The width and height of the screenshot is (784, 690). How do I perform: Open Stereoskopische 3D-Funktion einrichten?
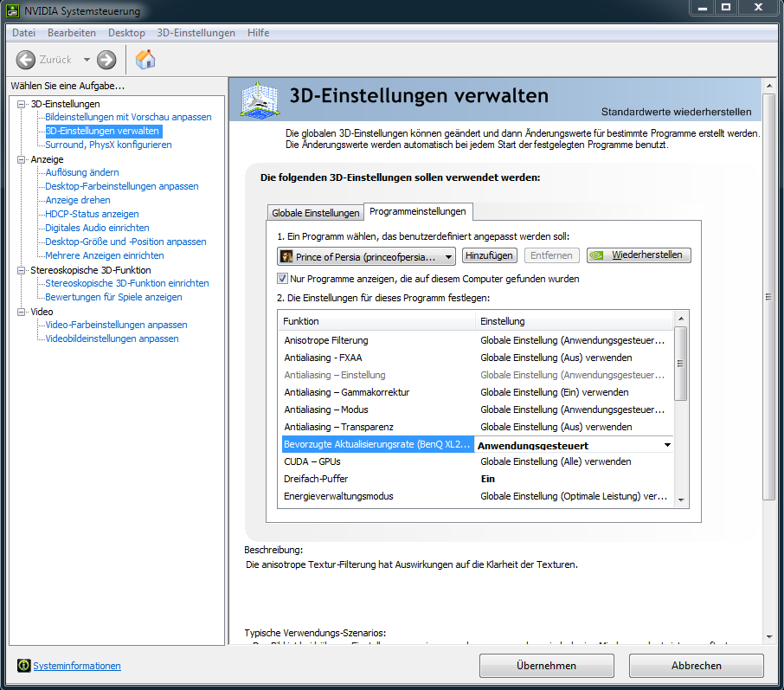click(x=127, y=283)
